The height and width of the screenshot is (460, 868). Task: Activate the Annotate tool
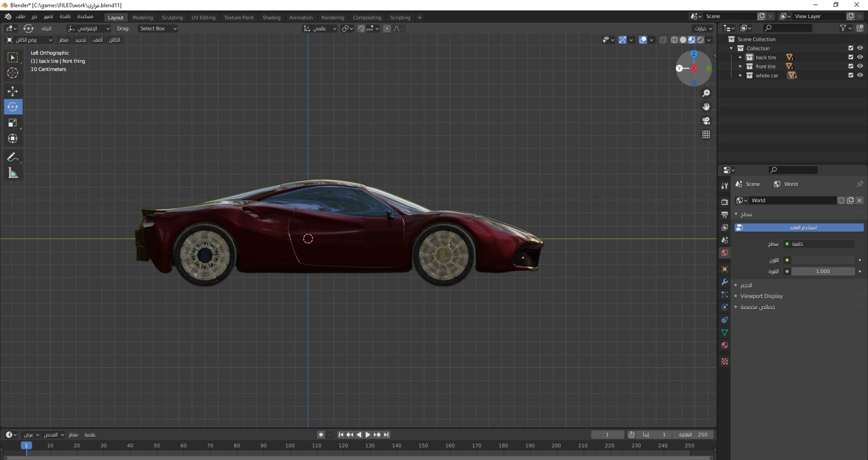coord(13,156)
